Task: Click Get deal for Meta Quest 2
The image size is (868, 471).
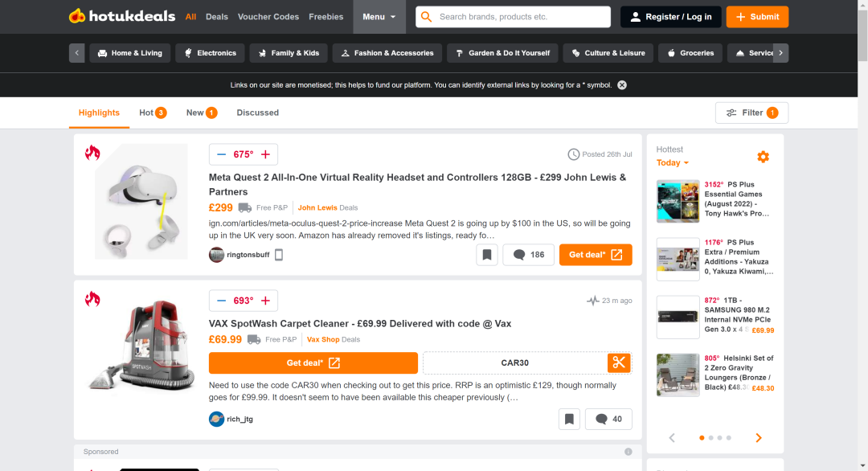Action: [596, 255]
